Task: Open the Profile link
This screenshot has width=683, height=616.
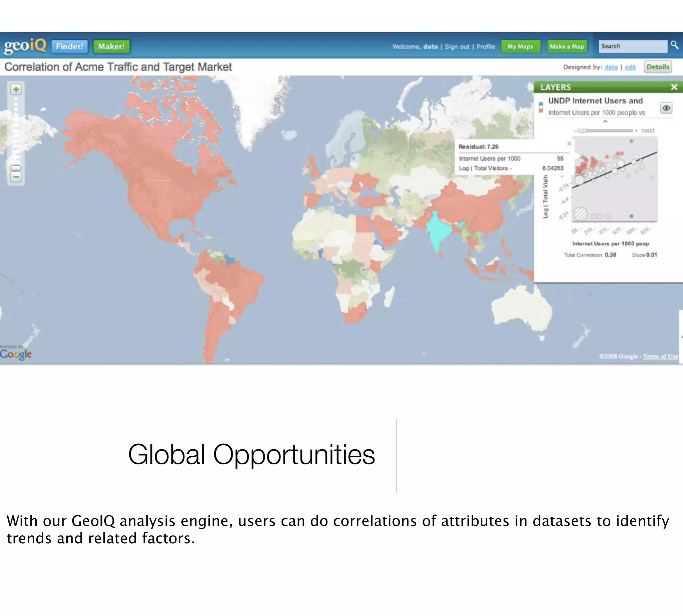Action: click(x=486, y=47)
